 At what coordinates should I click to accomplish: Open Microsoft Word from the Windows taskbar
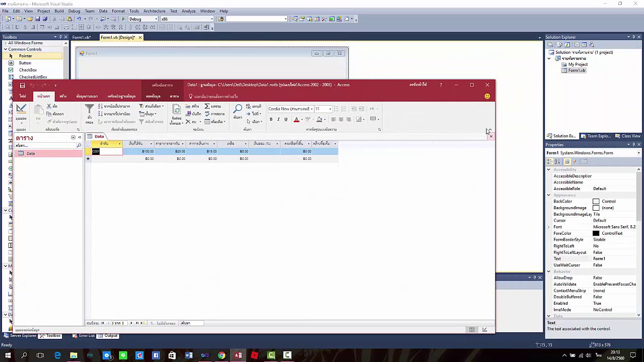pos(189,355)
